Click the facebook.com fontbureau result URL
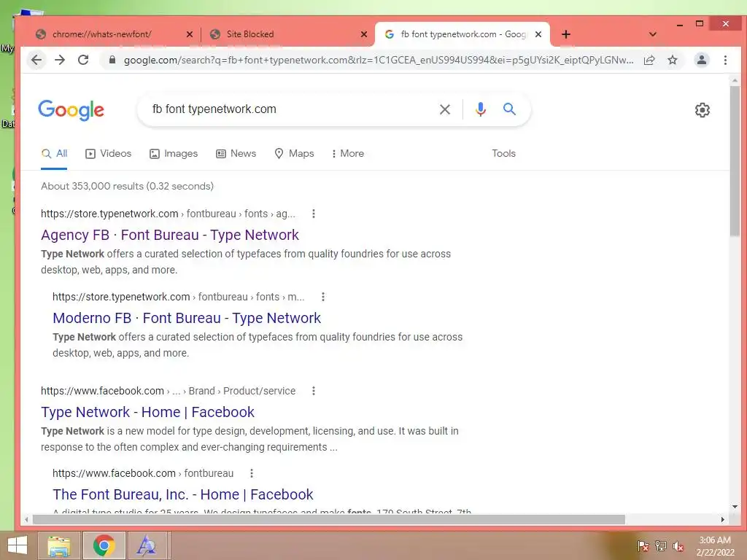747x560 pixels. click(143, 473)
